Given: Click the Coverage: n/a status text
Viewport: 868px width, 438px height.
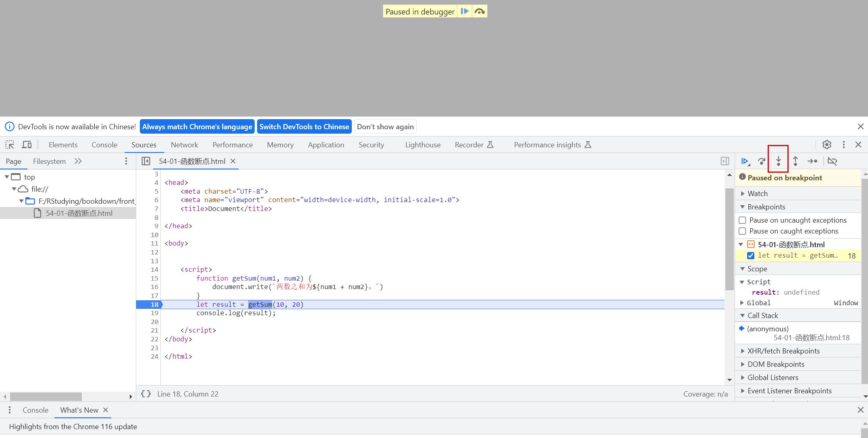Looking at the screenshot, I should (705, 394).
